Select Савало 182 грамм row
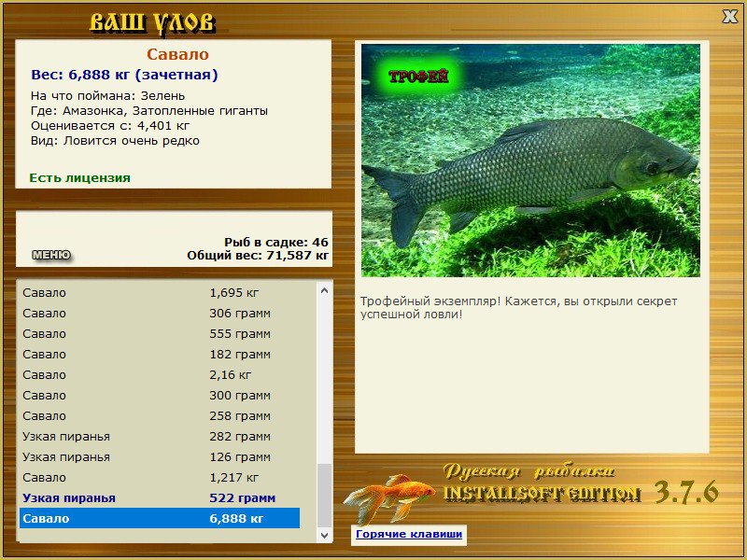This screenshot has height=560, width=747. point(160,355)
